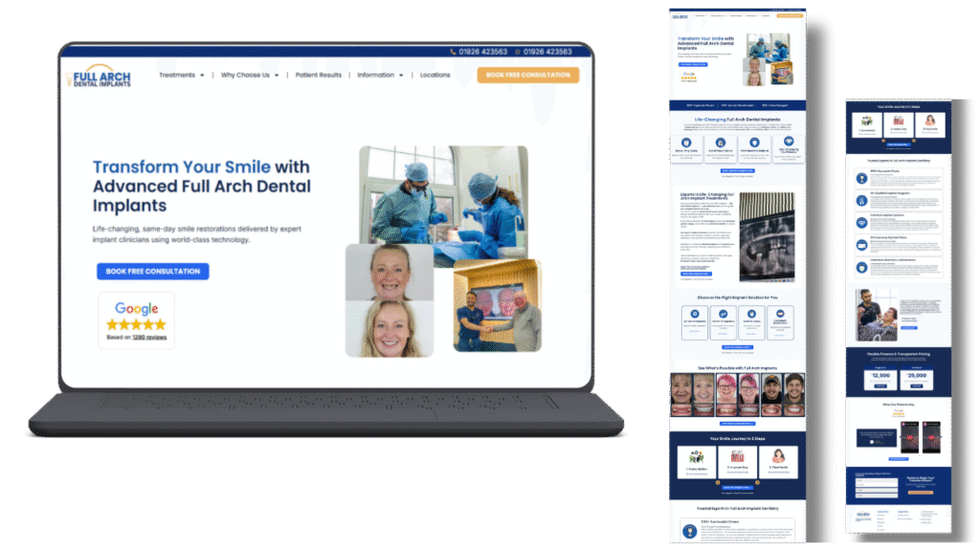
Task: Click the blue Book Free Consultation button
Action: (x=152, y=272)
